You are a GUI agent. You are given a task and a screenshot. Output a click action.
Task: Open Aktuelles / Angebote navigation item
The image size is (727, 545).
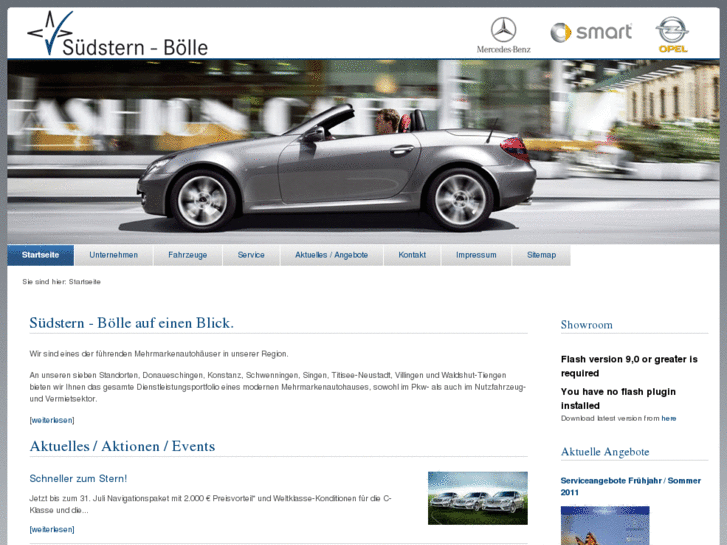click(x=332, y=255)
